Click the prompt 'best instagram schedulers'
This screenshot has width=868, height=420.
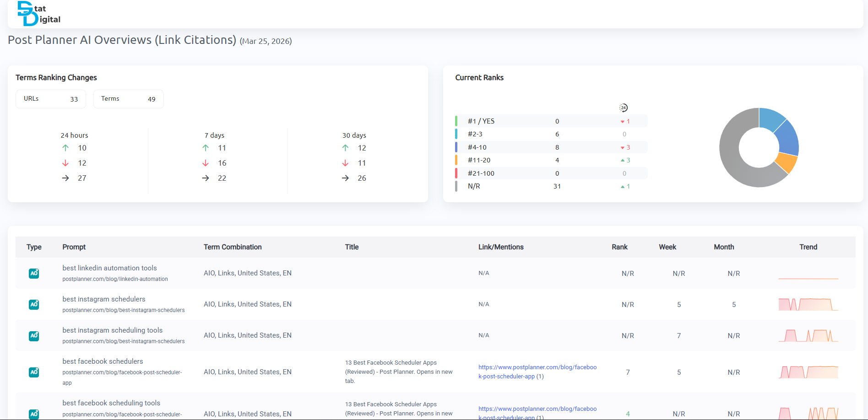click(x=104, y=299)
